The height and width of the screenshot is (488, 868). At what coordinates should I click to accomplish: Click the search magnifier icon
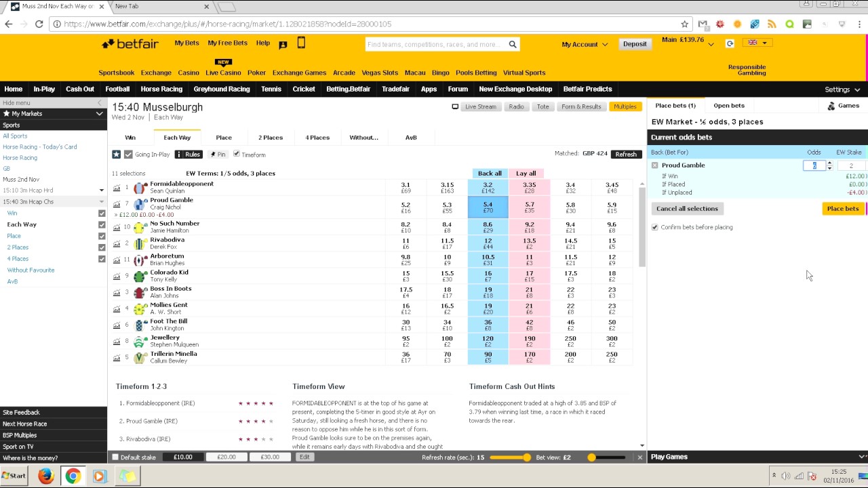pyautogui.click(x=513, y=45)
